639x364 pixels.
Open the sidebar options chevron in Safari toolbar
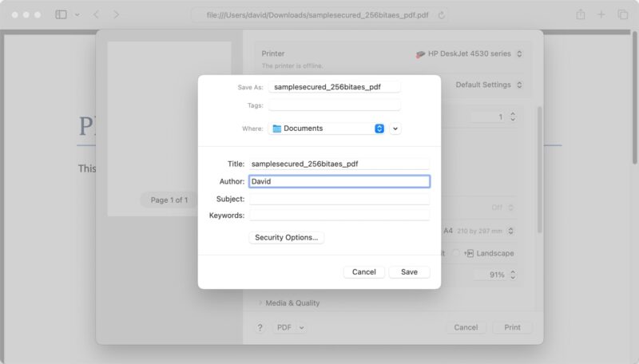(77, 15)
